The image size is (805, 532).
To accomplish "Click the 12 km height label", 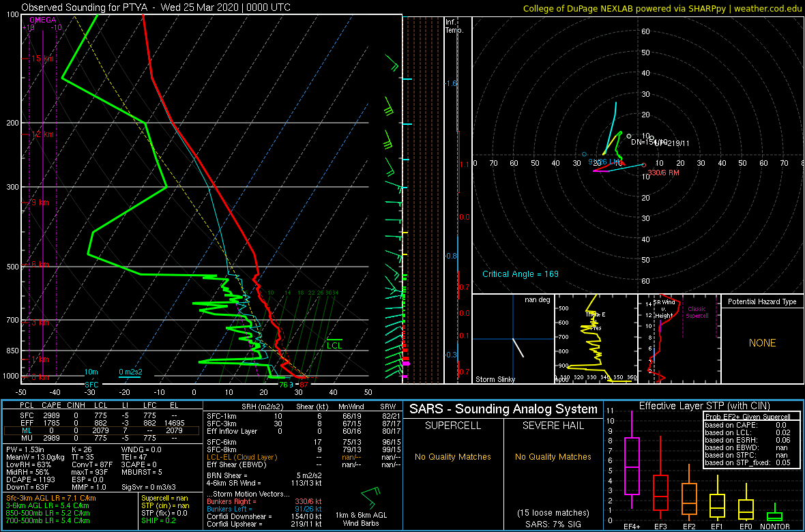I will click(x=42, y=134).
